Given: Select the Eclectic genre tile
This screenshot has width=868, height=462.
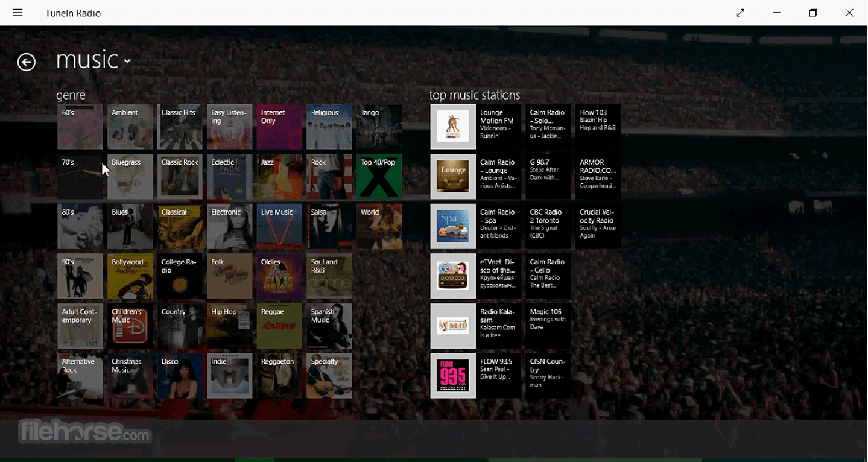Looking at the screenshot, I should coord(230,177).
